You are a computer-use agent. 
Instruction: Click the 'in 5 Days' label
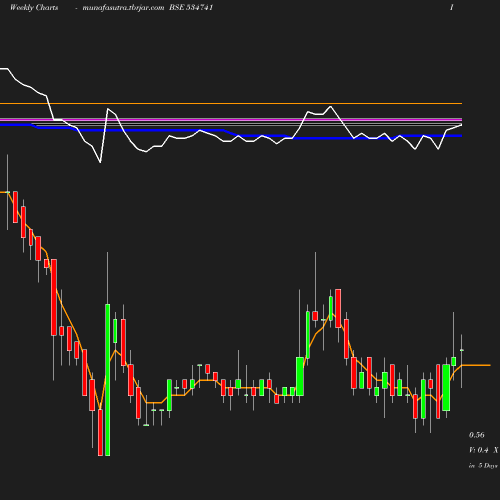(483, 466)
